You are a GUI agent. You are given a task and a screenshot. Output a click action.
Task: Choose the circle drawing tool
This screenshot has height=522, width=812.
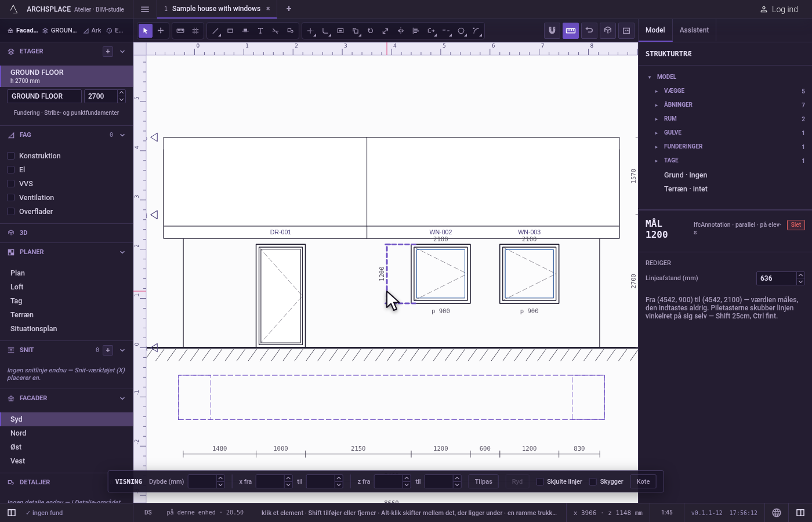click(461, 31)
